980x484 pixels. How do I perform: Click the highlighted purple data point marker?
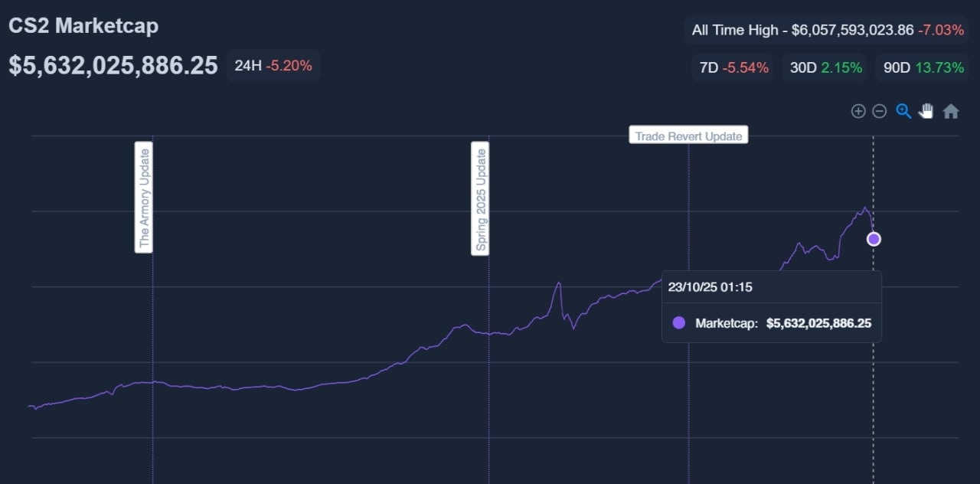coord(874,239)
